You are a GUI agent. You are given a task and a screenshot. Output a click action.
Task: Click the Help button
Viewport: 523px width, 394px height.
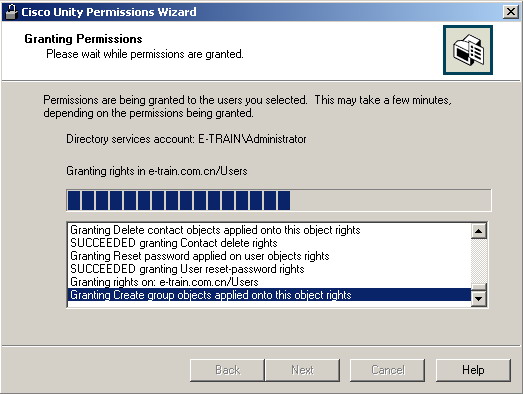pos(473,370)
